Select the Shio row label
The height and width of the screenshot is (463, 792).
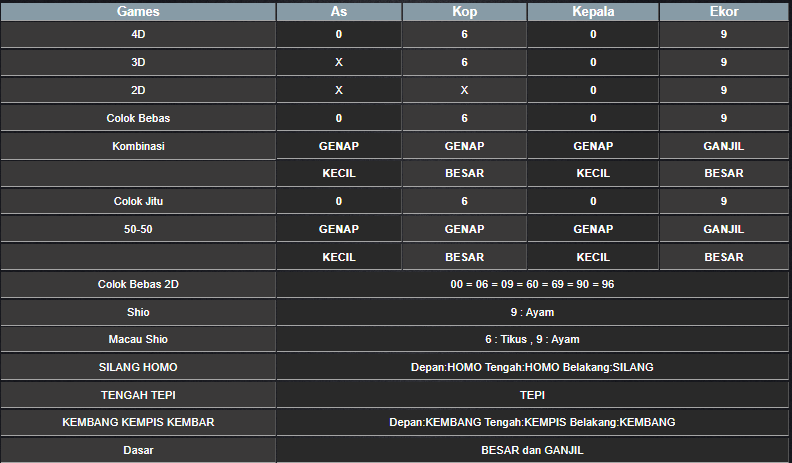138,312
